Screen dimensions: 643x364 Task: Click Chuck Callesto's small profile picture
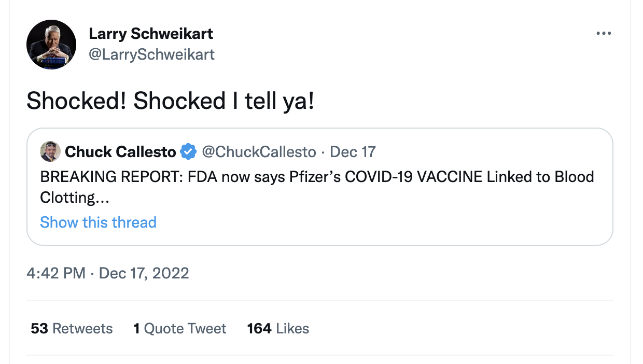50,151
